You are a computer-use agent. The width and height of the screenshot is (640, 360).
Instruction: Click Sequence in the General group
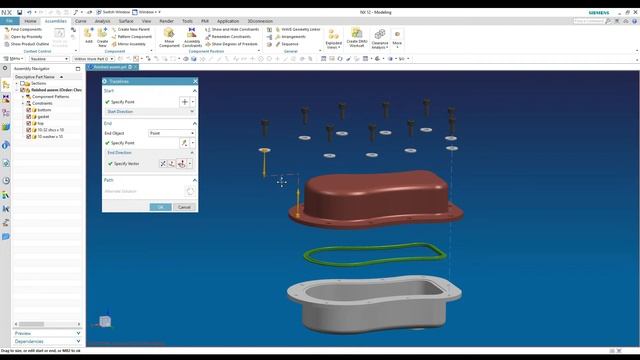point(287,44)
